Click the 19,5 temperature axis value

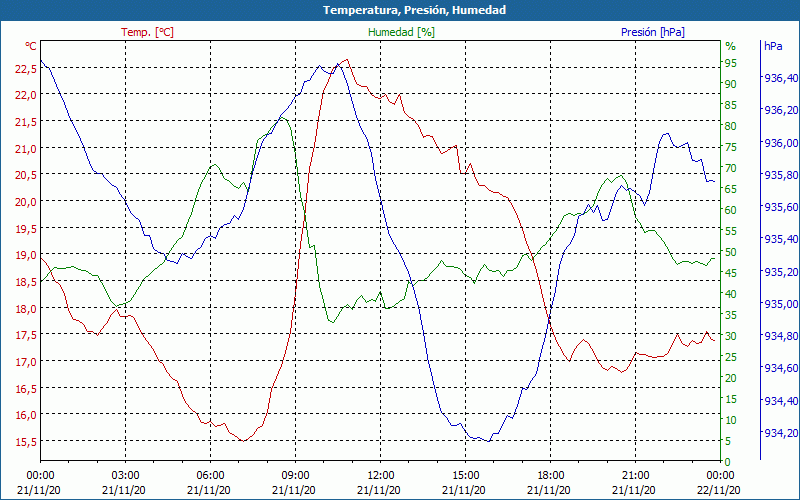pos(26,229)
